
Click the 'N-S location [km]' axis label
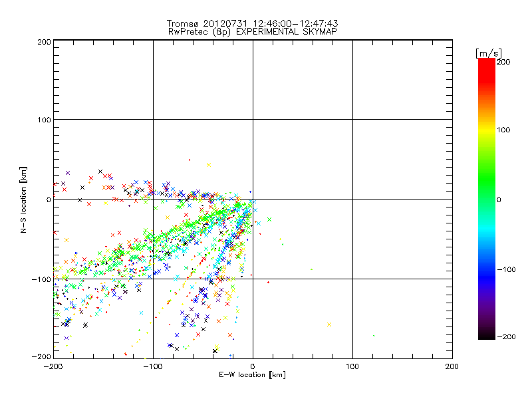pos(23,200)
